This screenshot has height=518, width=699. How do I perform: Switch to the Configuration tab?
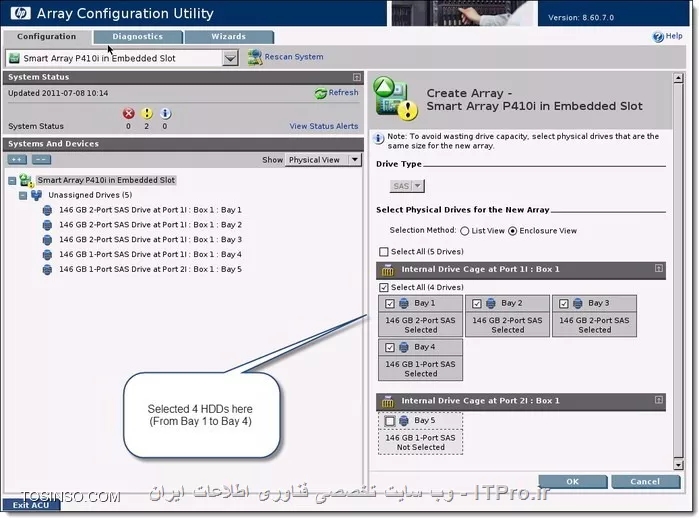tap(46, 37)
